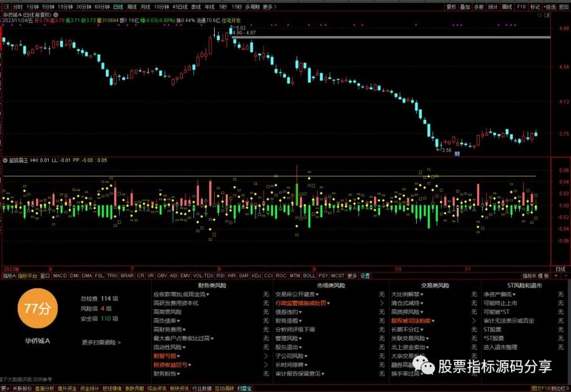The width and height of the screenshot is (571, 392).
Task: Open the 画线 drawing tools
Action: (x=507, y=7)
